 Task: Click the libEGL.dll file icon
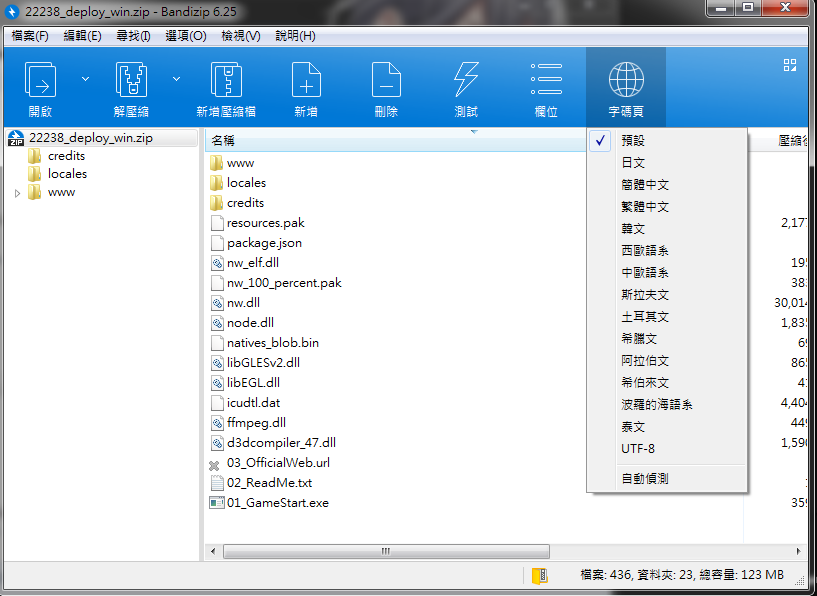217,383
